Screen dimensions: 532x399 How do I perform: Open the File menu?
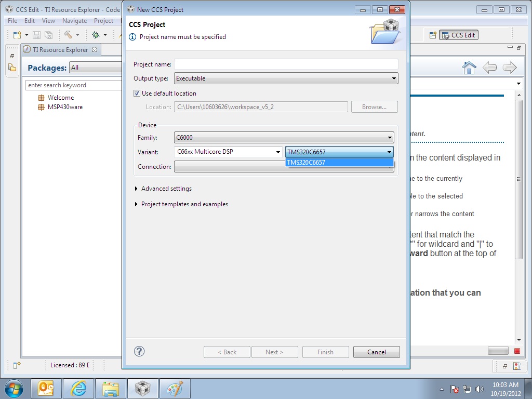[x=12, y=21]
